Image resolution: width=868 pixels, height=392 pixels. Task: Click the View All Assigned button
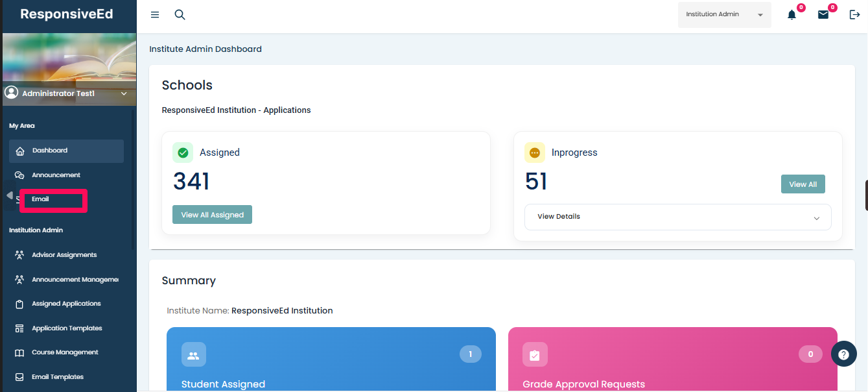click(x=212, y=215)
